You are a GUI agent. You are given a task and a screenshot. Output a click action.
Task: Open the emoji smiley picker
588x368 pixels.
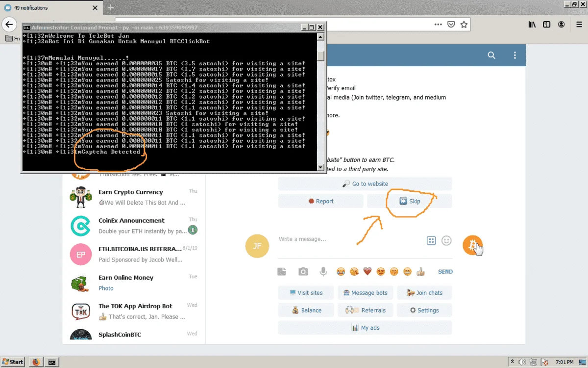point(446,240)
